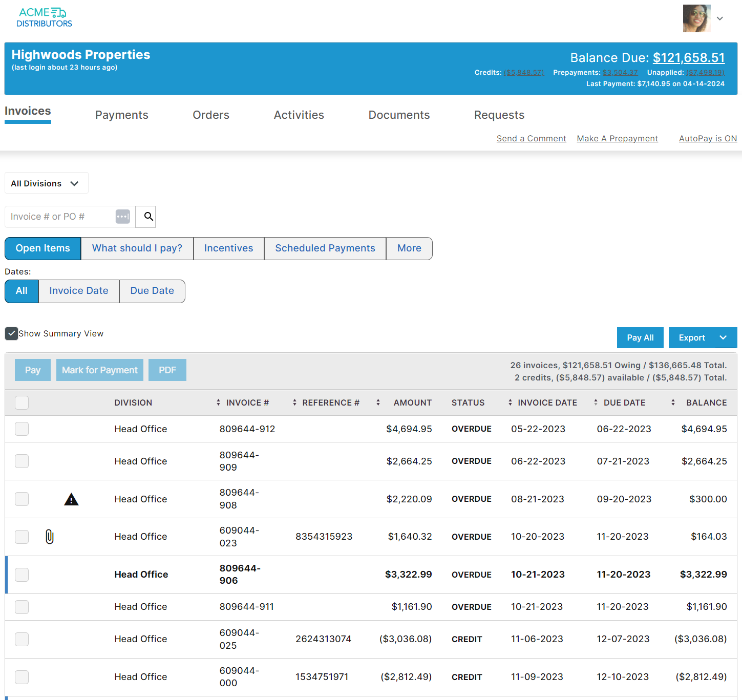The width and height of the screenshot is (742, 700).
Task: Click the paperclip attachment on invoice 609044-023
Action: (49, 537)
